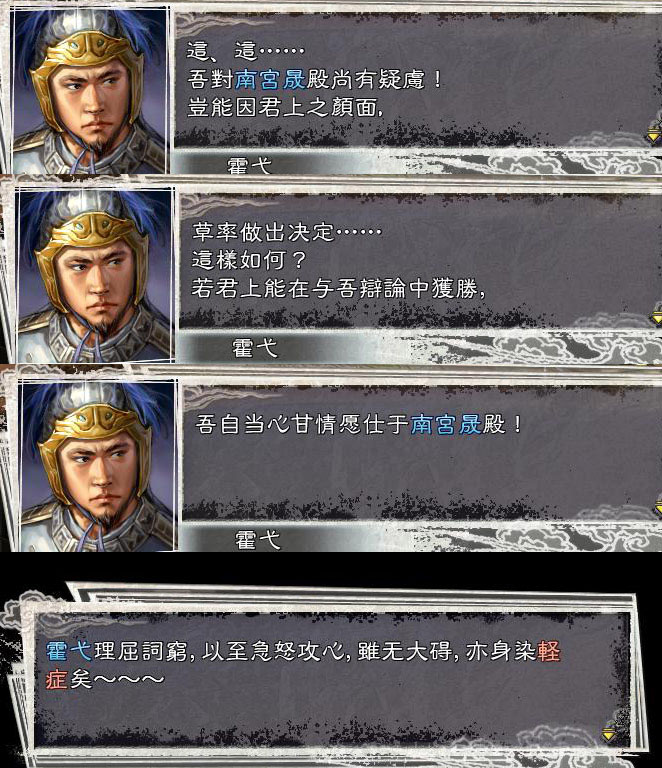Click the advance arrow beside the 辯論中獲勝 dialog

click(x=657, y=314)
